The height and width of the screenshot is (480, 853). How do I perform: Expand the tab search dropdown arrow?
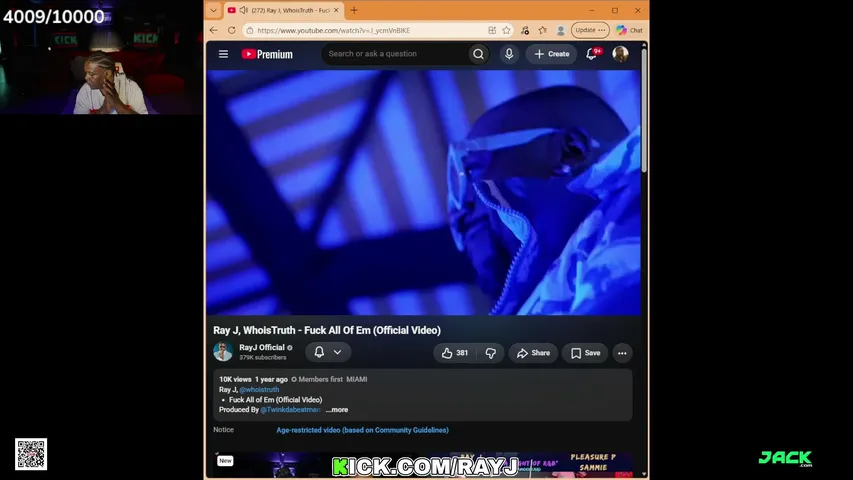(213, 10)
